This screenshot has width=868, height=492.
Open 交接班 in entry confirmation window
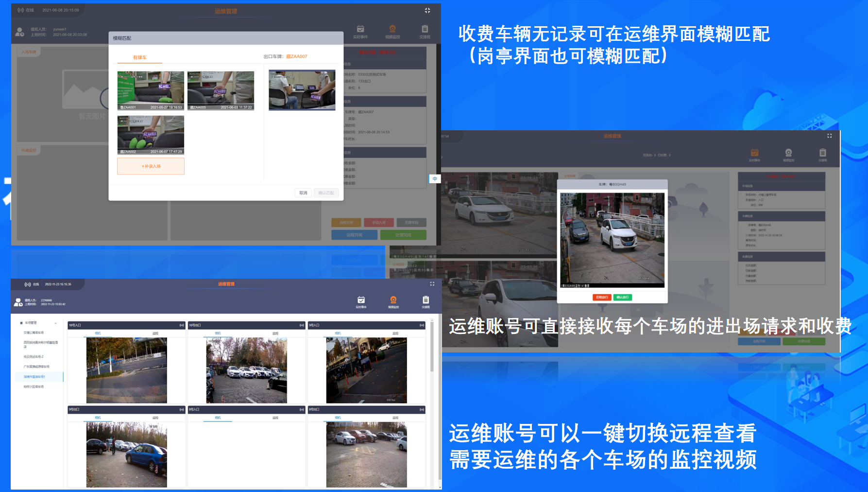click(822, 155)
